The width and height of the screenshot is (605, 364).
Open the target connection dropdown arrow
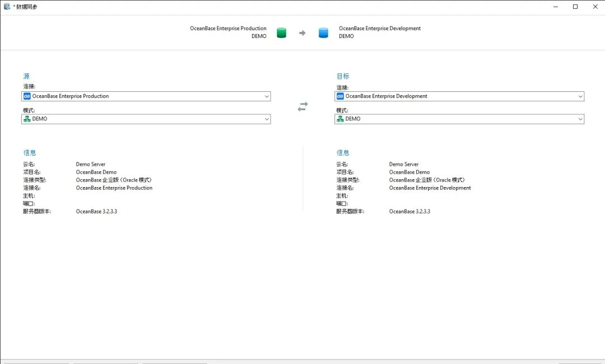coord(580,96)
